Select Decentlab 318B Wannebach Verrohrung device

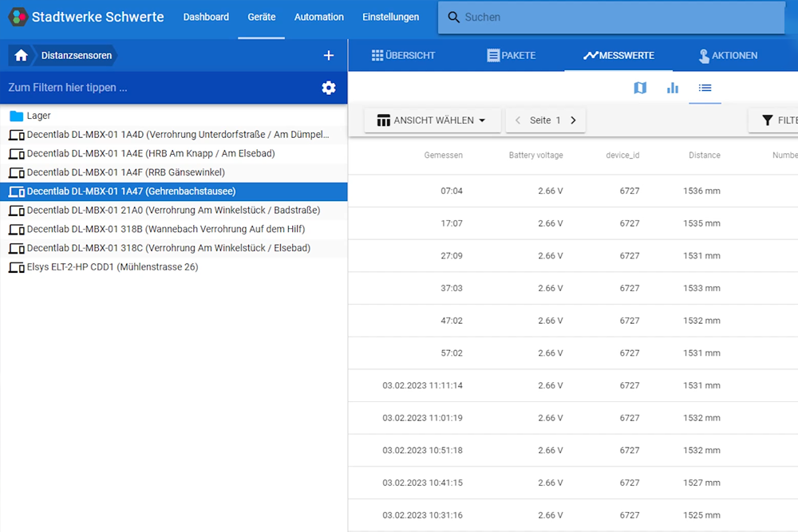(x=173, y=230)
